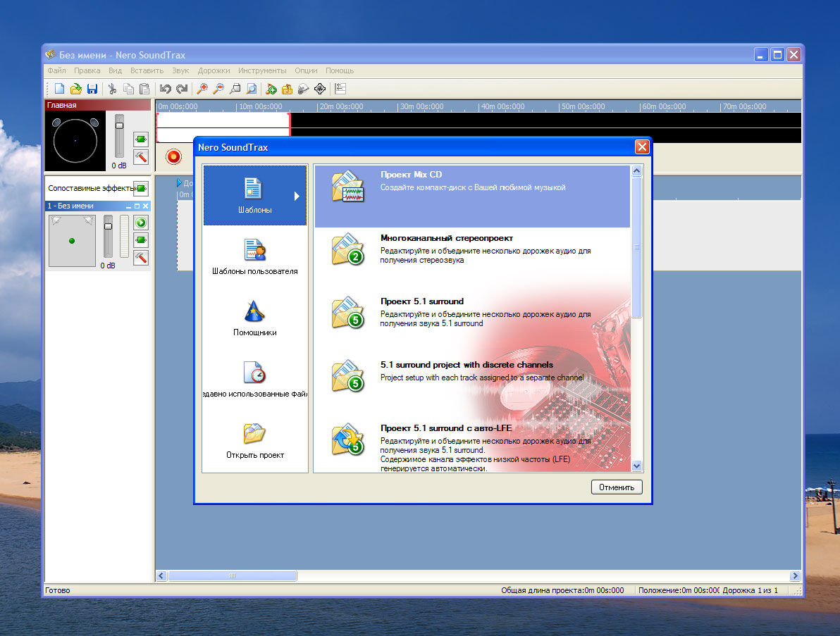Click the Copy toolbar icon
Viewport: 840px width, 636px height.
128,89
